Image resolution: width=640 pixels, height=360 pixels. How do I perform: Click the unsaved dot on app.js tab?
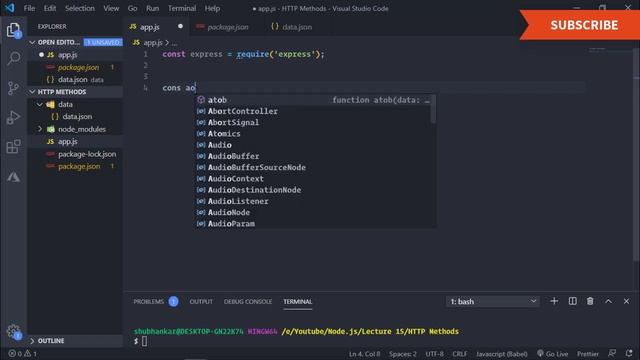click(x=180, y=27)
